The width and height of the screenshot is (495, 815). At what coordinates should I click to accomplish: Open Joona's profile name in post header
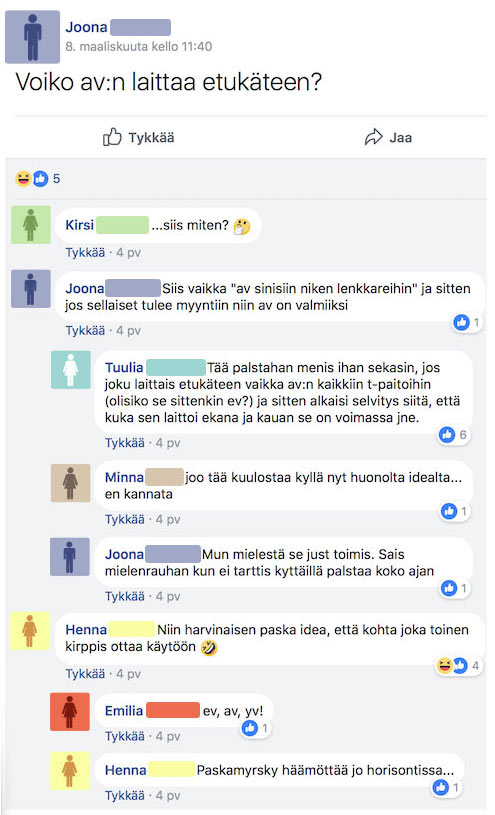86,27
